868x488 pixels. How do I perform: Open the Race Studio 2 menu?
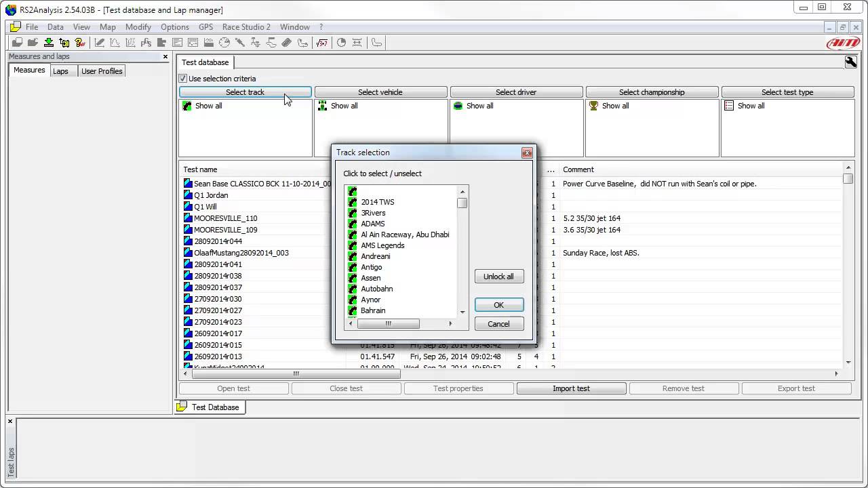pos(246,27)
